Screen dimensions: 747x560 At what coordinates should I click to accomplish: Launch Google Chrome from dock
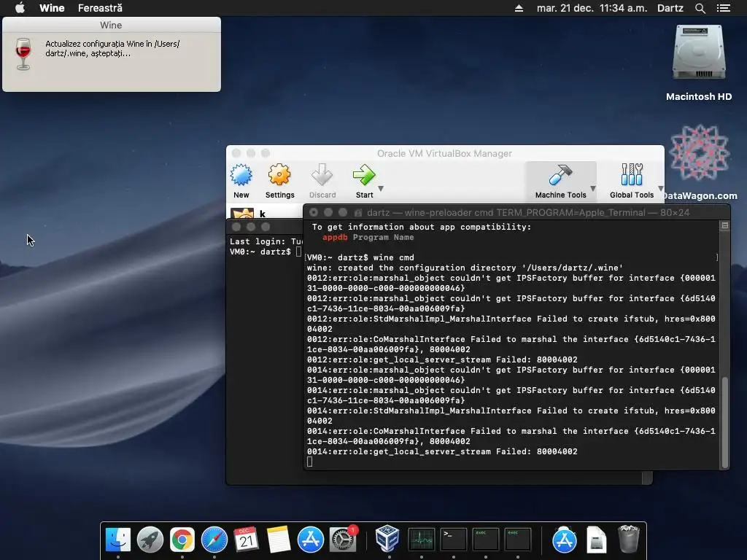pos(182,540)
